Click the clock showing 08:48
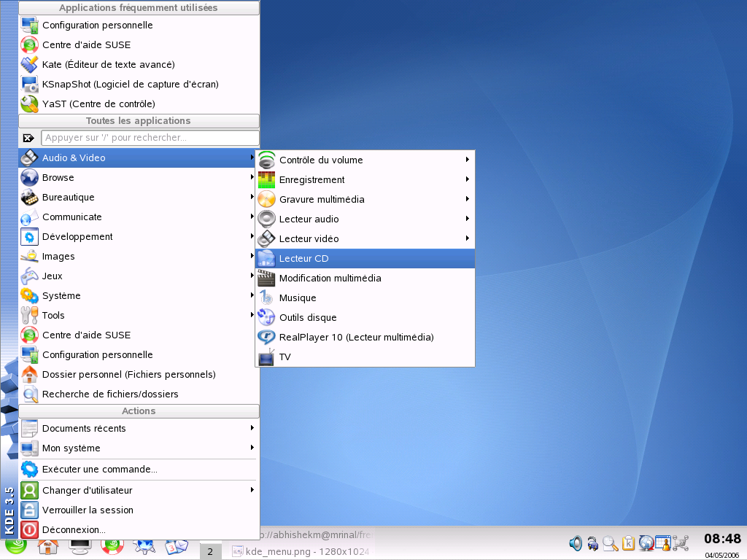Screen dimensions: 747x560 pyautogui.click(x=723, y=539)
